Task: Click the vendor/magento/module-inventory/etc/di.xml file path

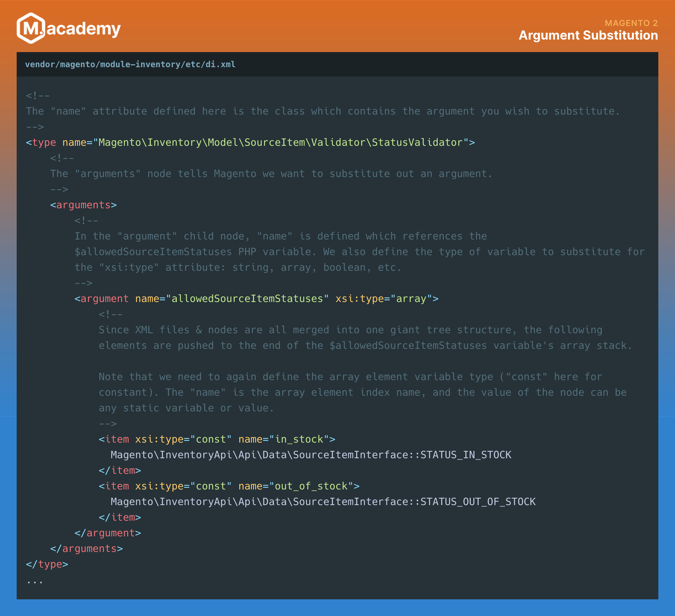Action: 130,64
